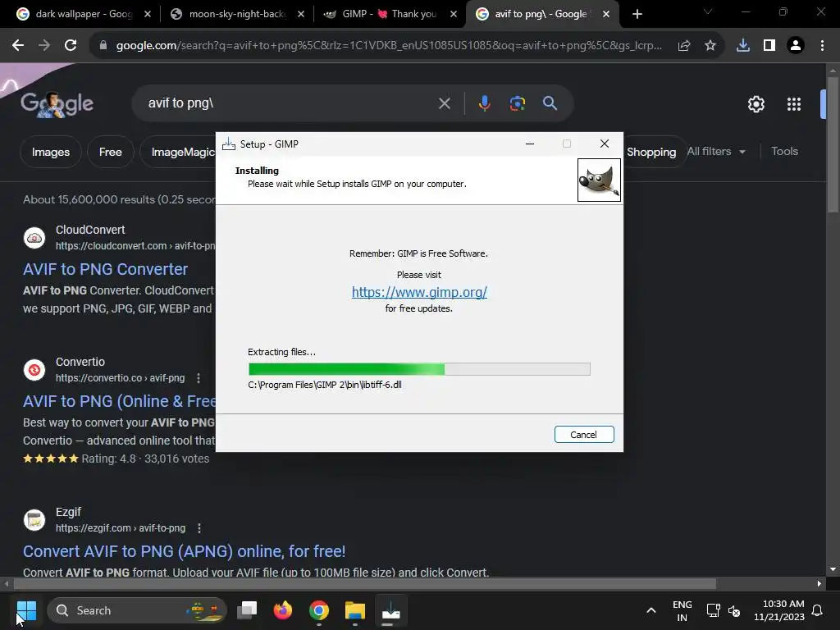Close the GIMP Thank you tab

click(453, 14)
